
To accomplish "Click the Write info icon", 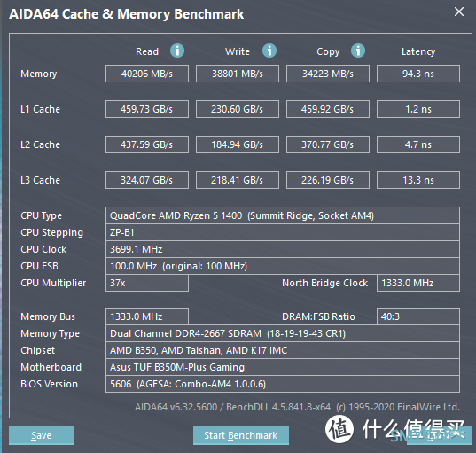I will coord(269,51).
